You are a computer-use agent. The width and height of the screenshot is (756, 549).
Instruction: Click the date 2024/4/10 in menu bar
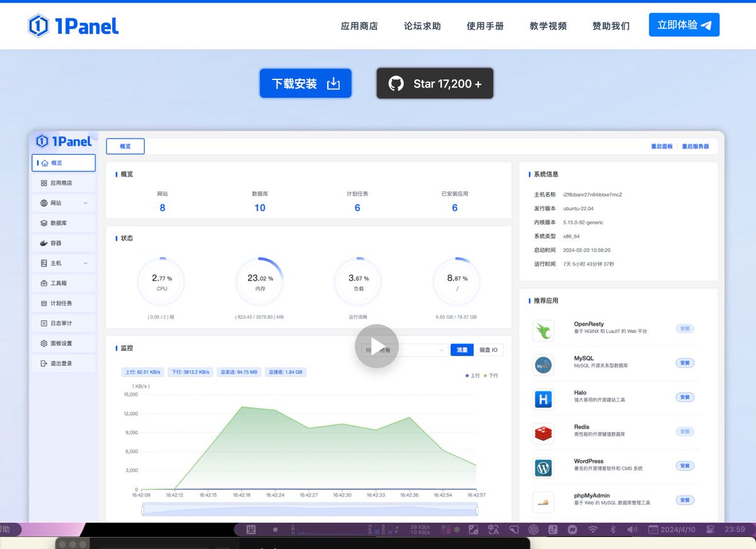point(678,529)
